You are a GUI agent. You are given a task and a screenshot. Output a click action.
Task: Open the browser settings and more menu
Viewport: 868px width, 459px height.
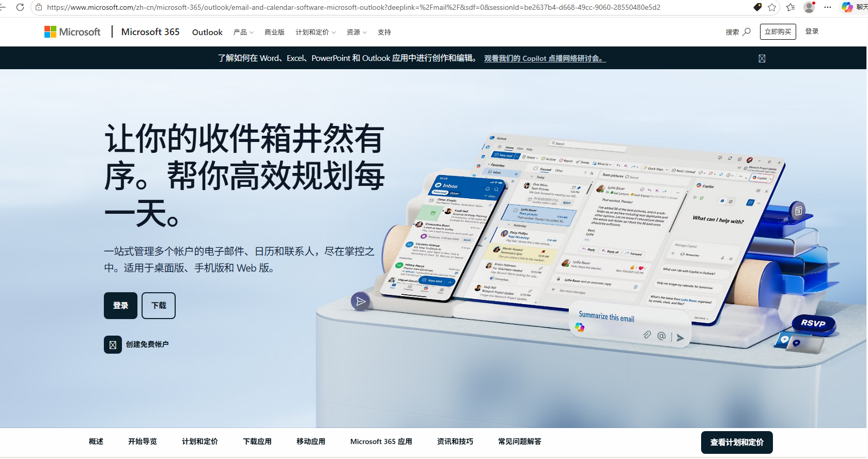click(x=828, y=7)
